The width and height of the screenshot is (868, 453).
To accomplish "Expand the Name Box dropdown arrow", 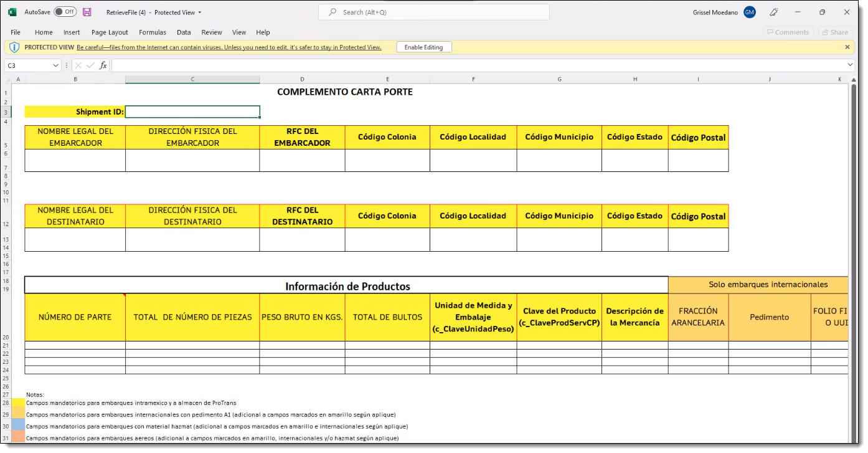I will (x=56, y=65).
